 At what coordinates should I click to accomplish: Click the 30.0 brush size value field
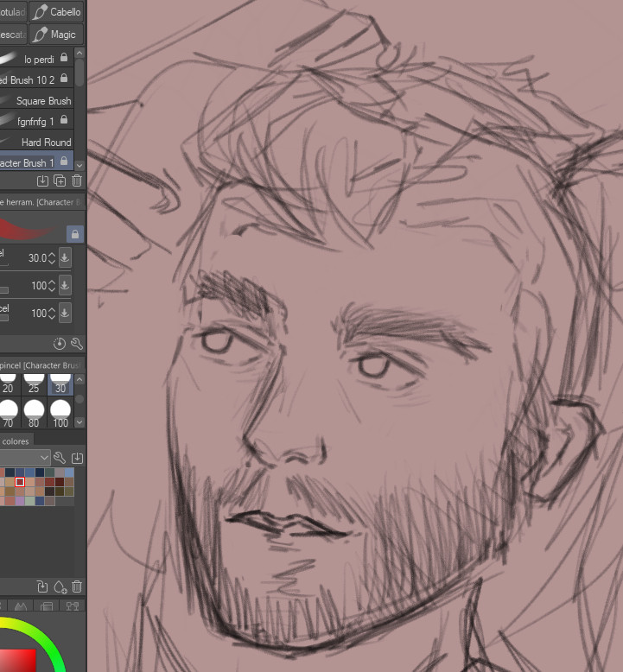point(37,258)
